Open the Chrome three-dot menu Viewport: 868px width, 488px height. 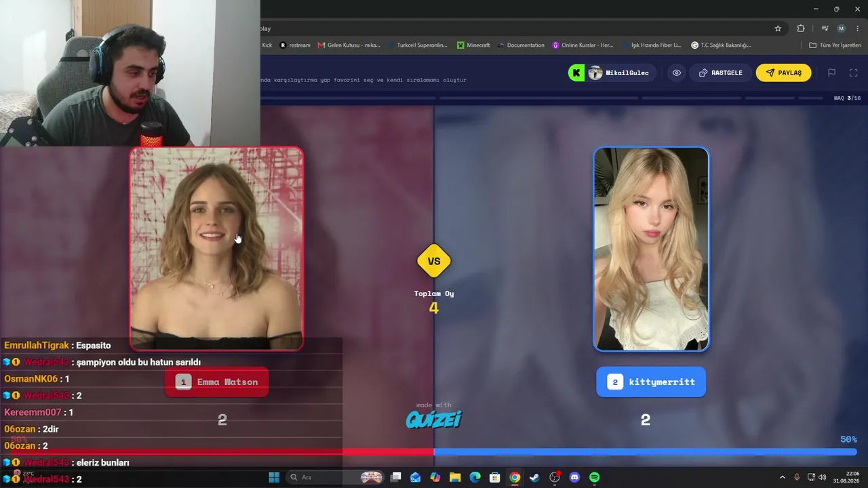click(856, 28)
